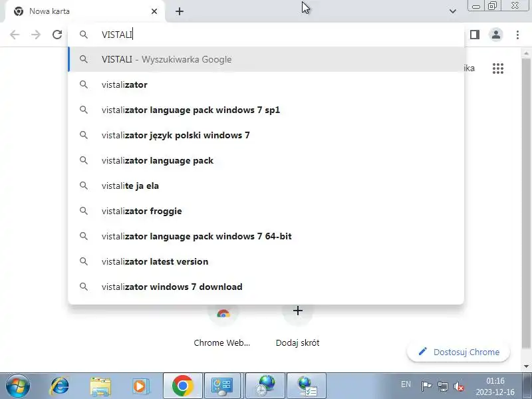Image resolution: width=532 pixels, height=399 pixels.
Task: Click the restore window button
Action: (492, 6)
